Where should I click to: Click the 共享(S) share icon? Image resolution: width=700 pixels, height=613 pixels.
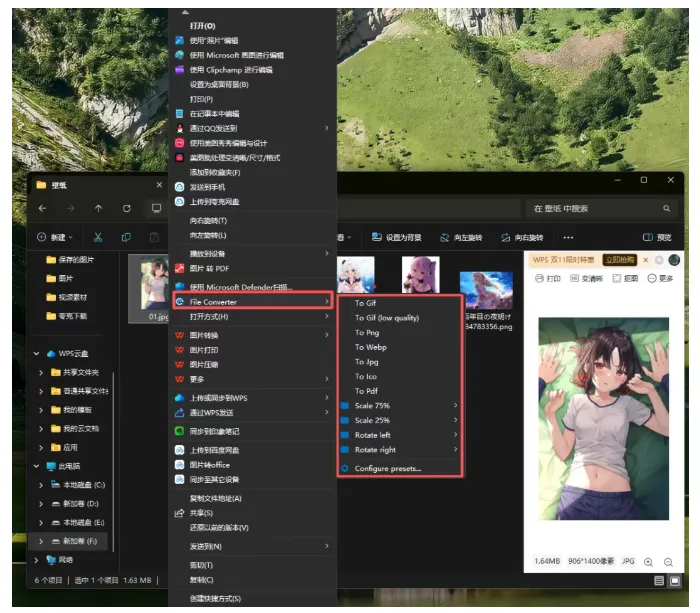click(x=179, y=513)
